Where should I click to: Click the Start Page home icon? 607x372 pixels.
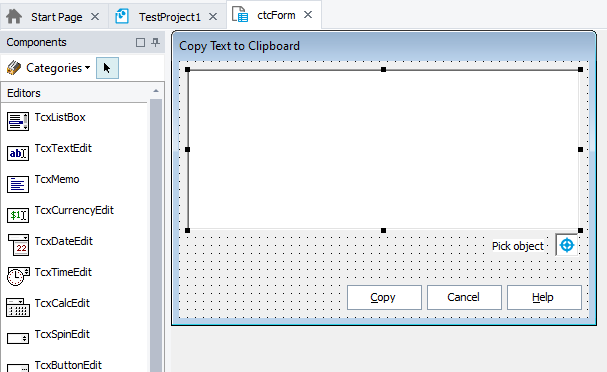tap(14, 16)
